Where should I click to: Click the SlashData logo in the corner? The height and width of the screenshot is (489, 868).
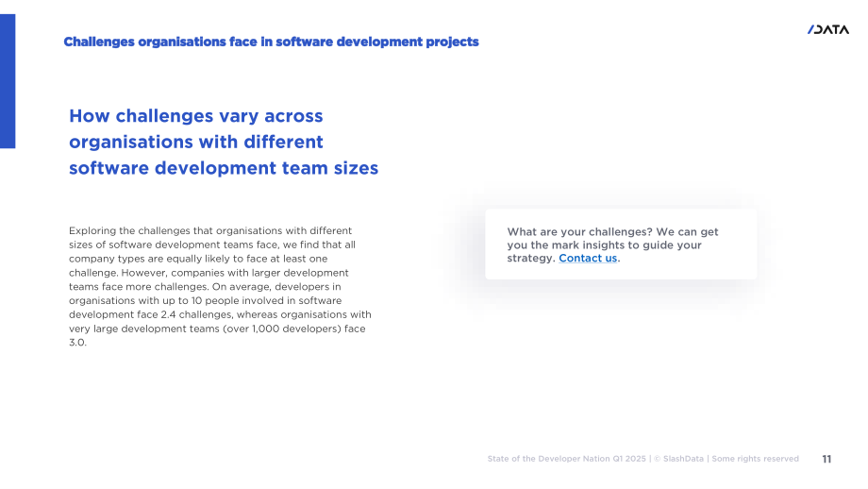(827, 29)
